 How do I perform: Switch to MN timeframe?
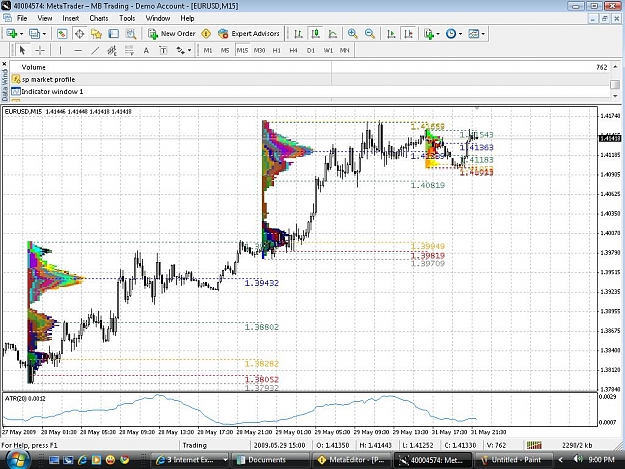[345, 50]
